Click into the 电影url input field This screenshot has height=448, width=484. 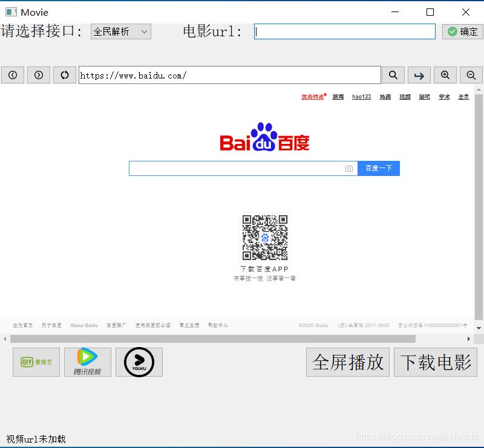coord(344,31)
